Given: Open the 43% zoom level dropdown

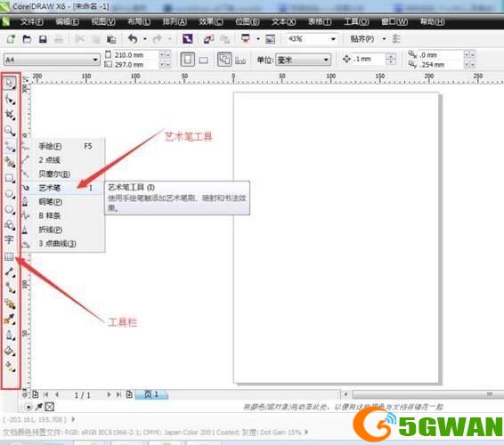Looking at the screenshot, I should (333, 39).
